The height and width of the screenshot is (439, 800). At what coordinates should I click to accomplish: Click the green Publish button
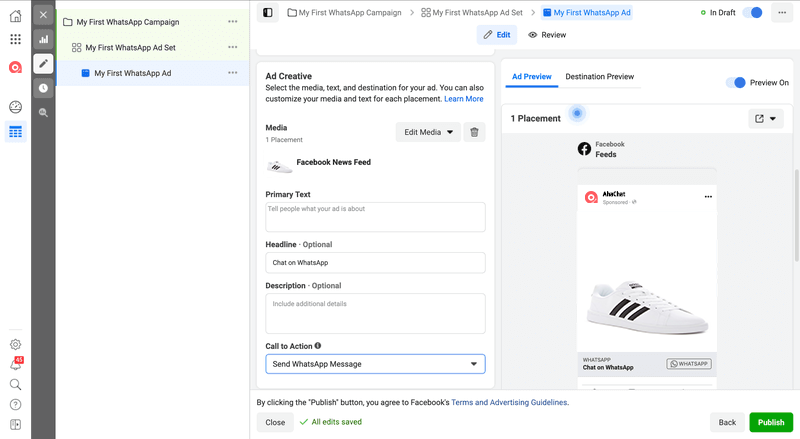pos(771,422)
